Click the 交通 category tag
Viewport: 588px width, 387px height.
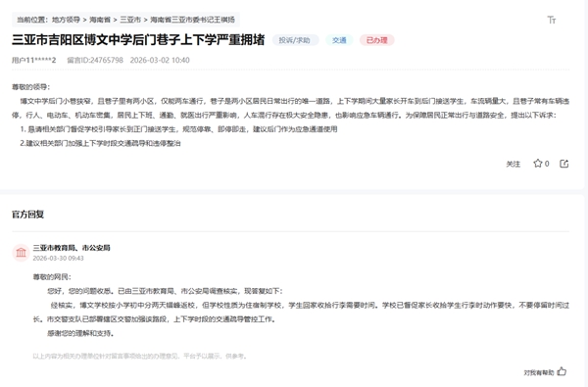click(339, 40)
